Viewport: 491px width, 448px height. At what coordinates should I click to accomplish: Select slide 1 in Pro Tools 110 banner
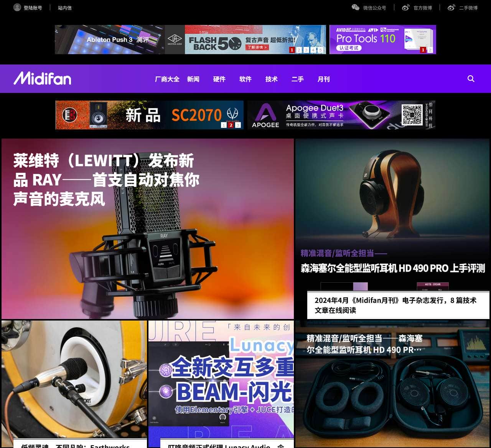tap(423, 50)
